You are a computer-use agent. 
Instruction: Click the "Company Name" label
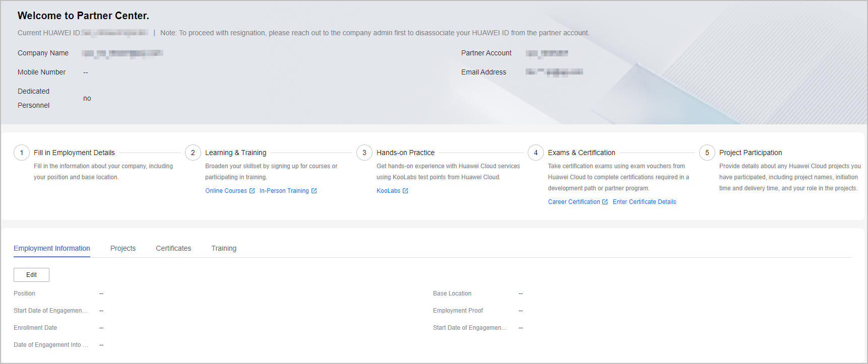click(43, 53)
